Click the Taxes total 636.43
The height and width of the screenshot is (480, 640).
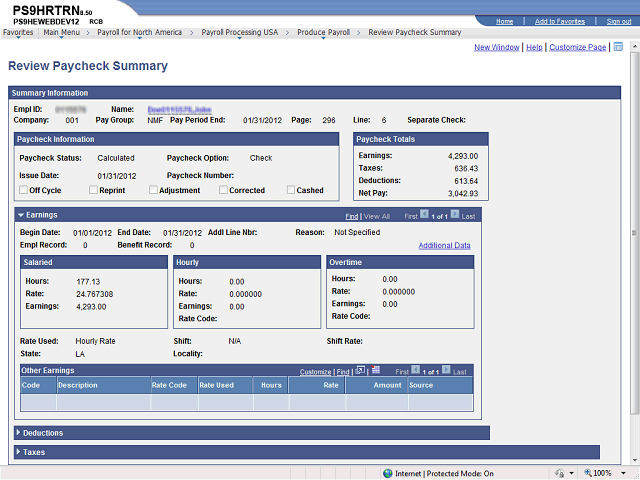coord(466,169)
